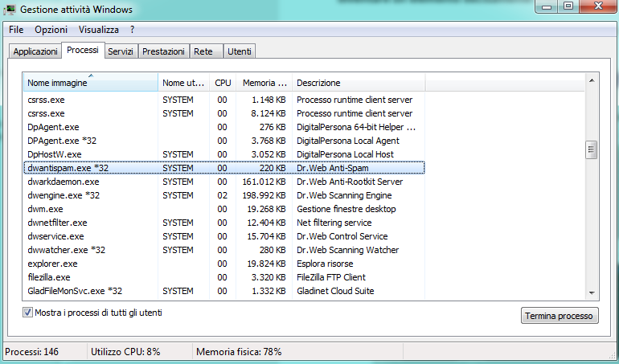The height and width of the screenshot is (364, 619).
Task: Switch to the Servizi tab
Action: 121,51
